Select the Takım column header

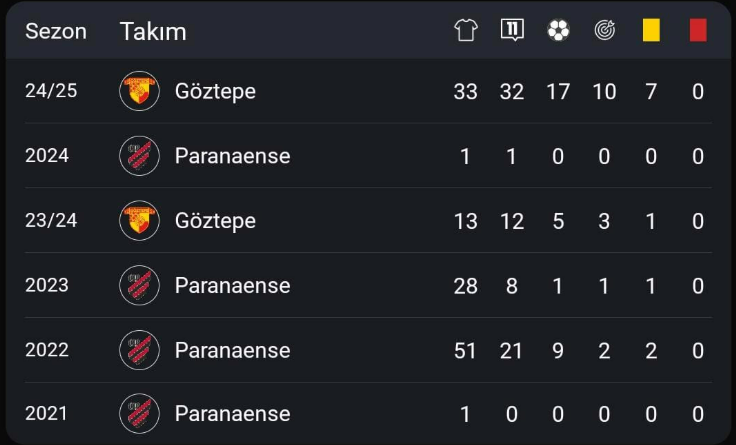point(153,31)
